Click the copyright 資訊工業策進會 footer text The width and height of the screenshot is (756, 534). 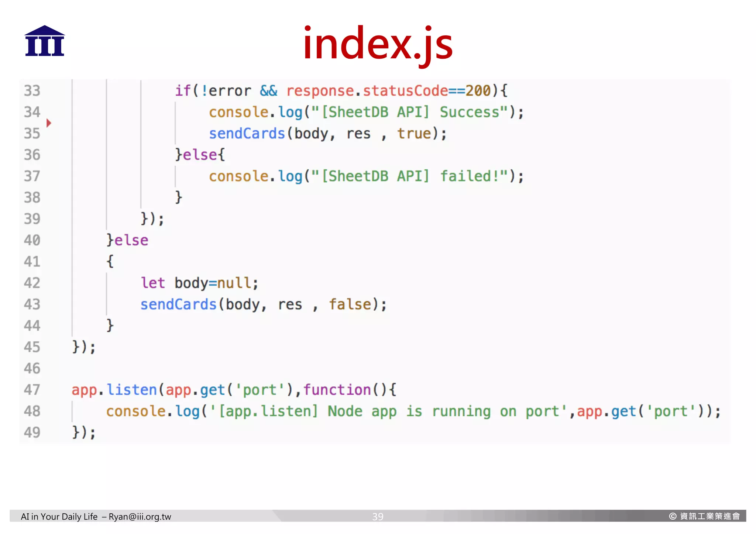coord(705,516)
